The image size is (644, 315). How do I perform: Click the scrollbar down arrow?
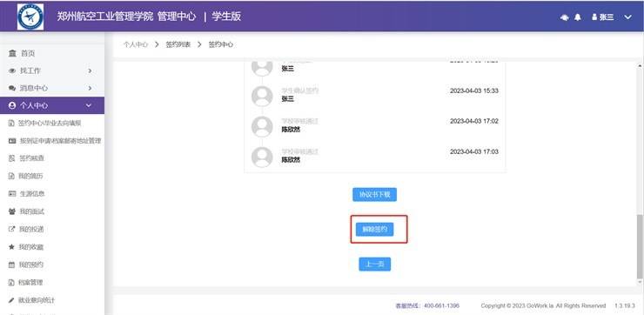point(639,282)
